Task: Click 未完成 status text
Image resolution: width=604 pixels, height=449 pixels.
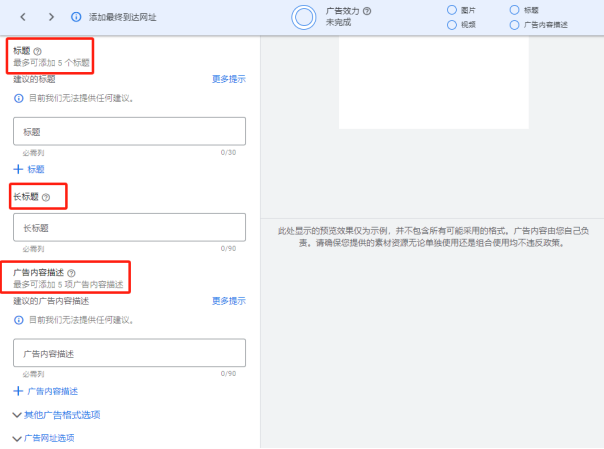Action: (338, 22)
